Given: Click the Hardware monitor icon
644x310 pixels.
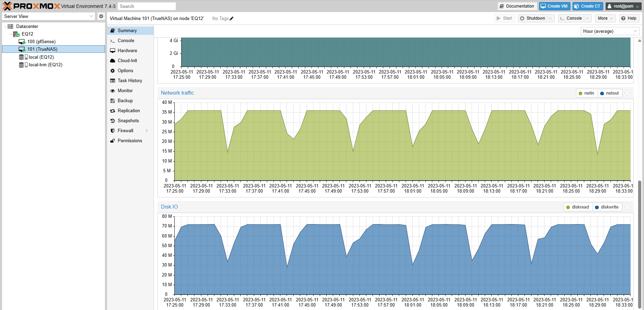Looking at the screenshot, I should coord(113,51).
